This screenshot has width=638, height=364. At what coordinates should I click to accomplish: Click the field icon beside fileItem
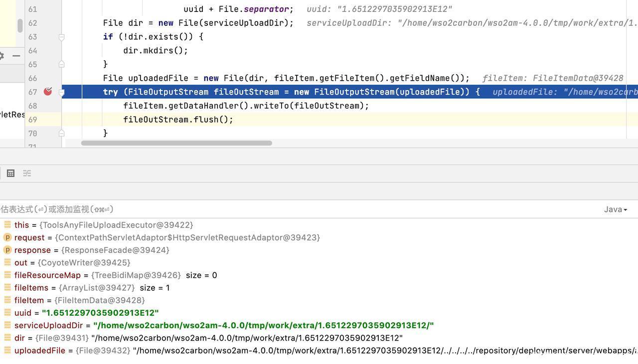click(x=7, y=300)
